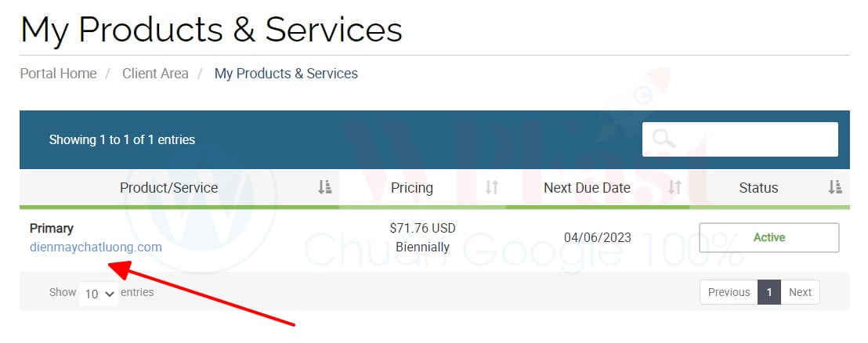868x343 pixels.
Task: Go to the Next page
Action: click(800, 292)
